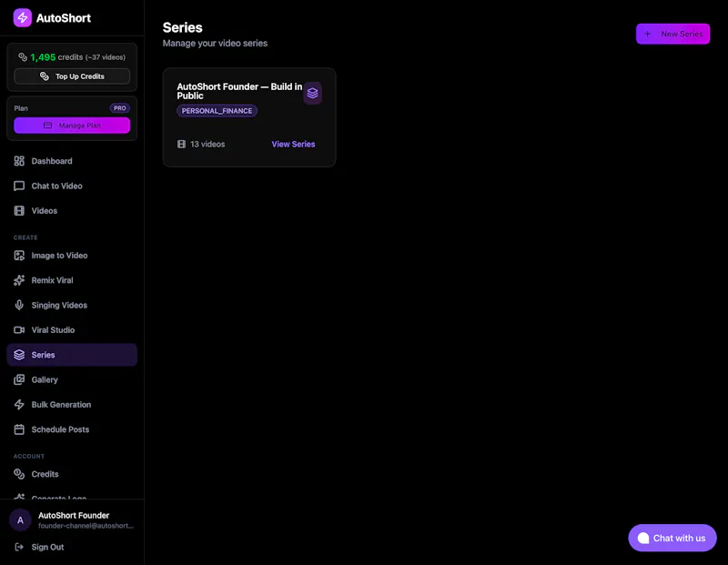Click the Chat to Video speech bubble icon
The image size is (728, 565).
[x=19, y=186]
